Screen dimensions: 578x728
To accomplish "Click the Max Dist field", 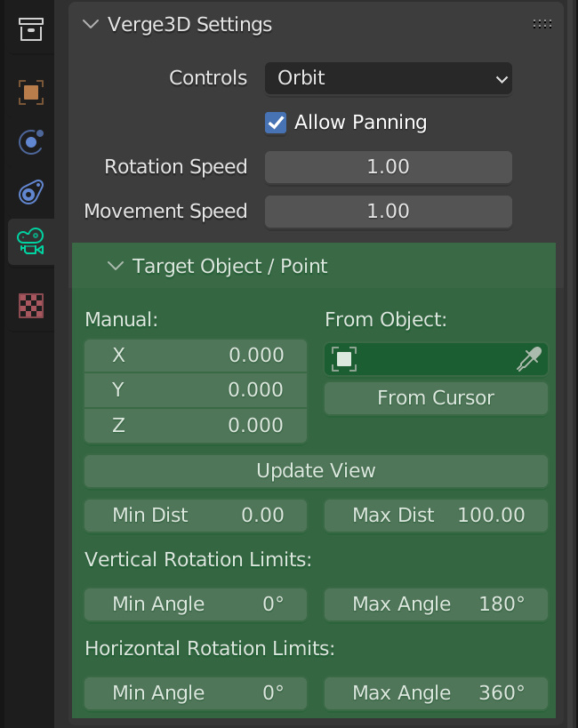I will point(436,516).
